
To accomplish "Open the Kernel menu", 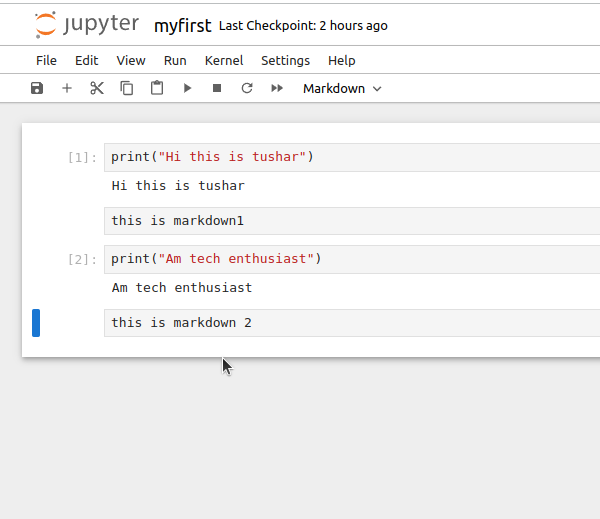I will [224, 60].
